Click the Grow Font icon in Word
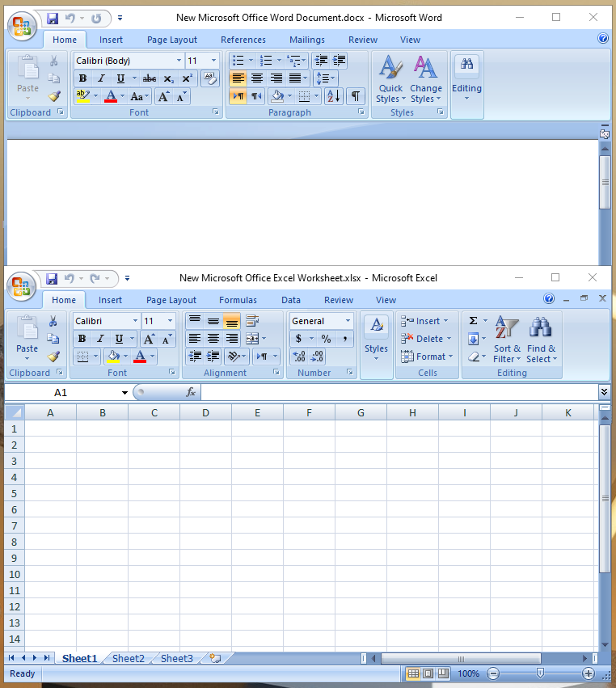The image size is (616, 688). click(x=163, y=96)
